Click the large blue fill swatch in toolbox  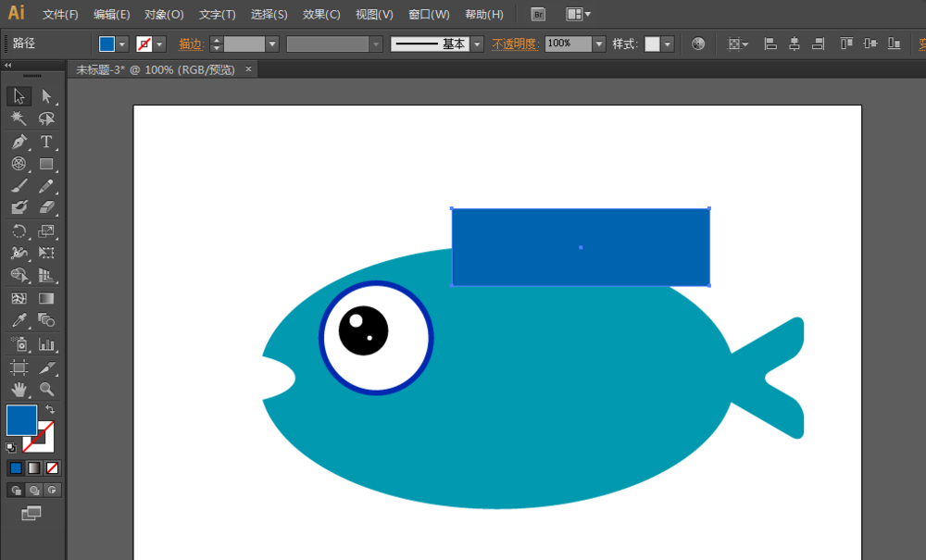[21, 419]
